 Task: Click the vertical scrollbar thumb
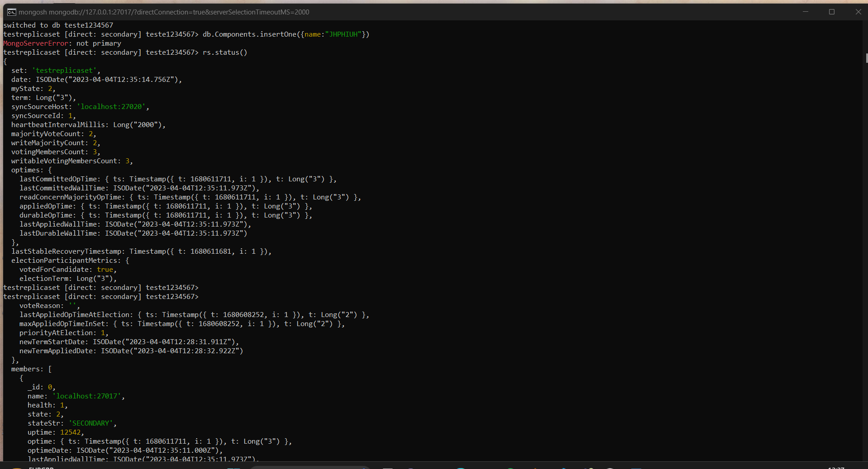point(866,58)
